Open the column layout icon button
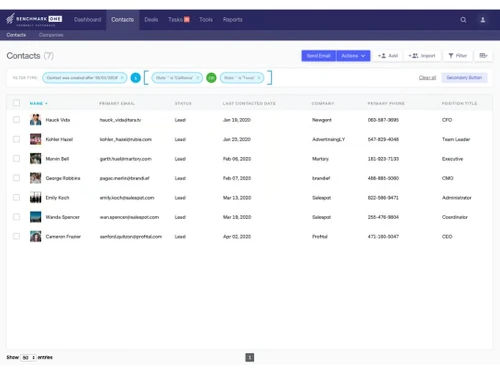The width and height of the screenshot is (500, 375). point(483,56)
